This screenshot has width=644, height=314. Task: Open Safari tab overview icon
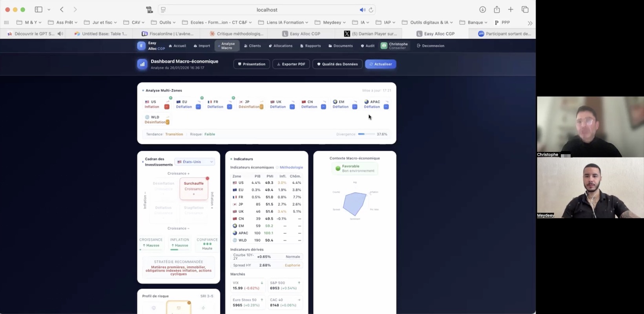click(525, 9)
